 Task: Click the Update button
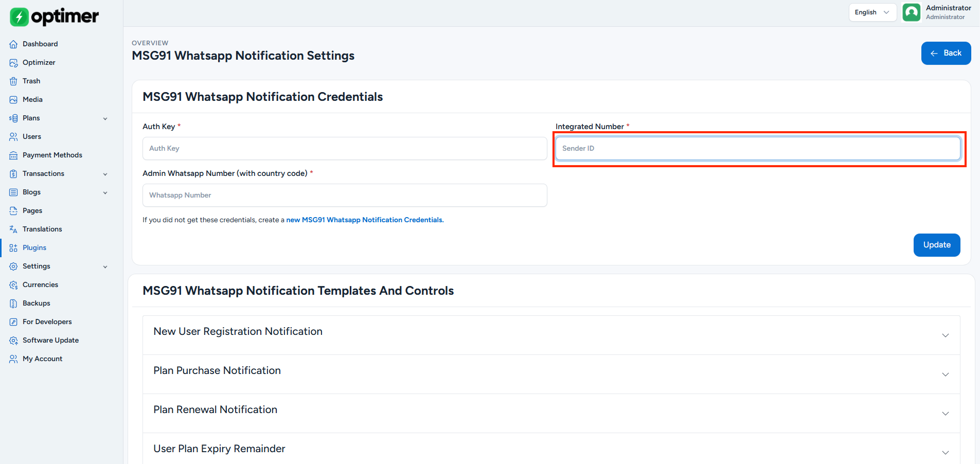937,245
